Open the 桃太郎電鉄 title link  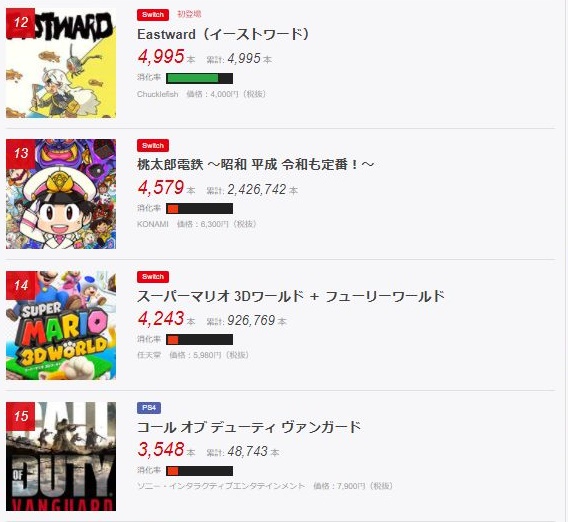click(255, 165)
